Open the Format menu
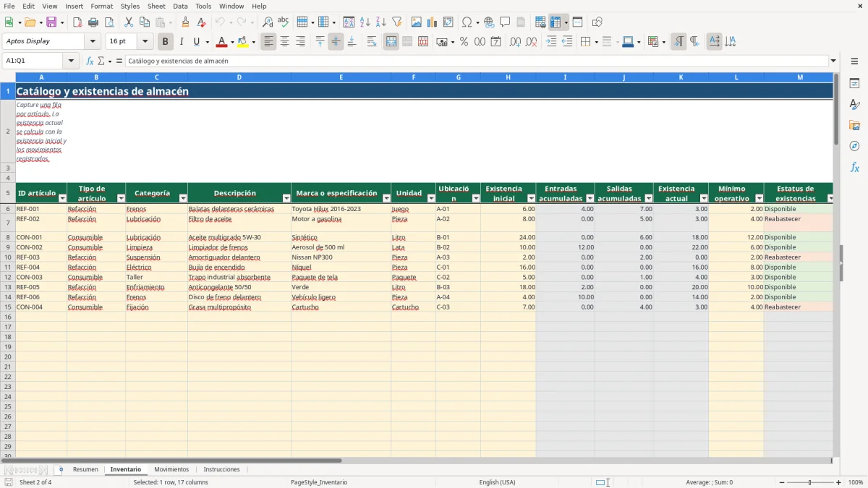Screen dimensions: 868x488 point(102,6)
